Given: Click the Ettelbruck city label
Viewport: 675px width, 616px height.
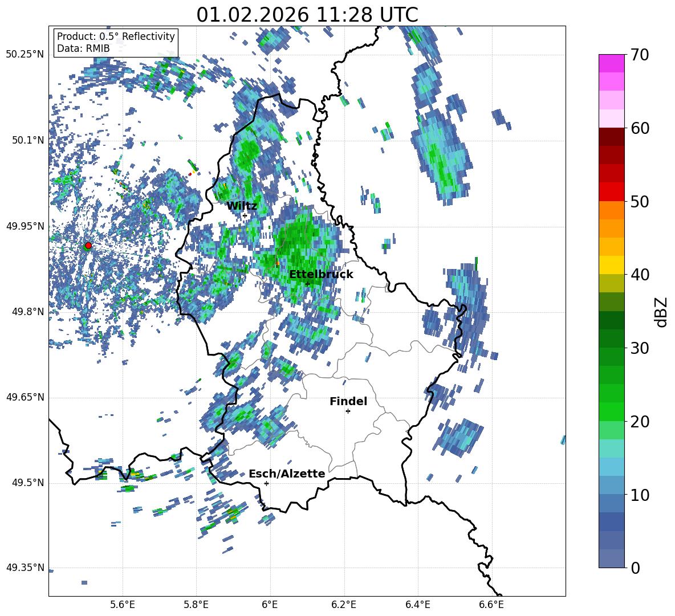Looking at the screenshot, I should [x=321, y=275].
